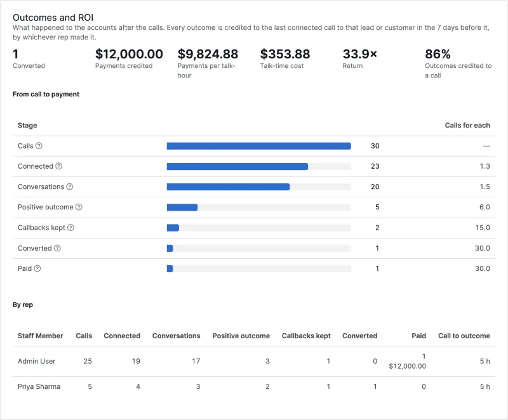
Task: Click the Paid column header
Action: [x=418, y=336]
